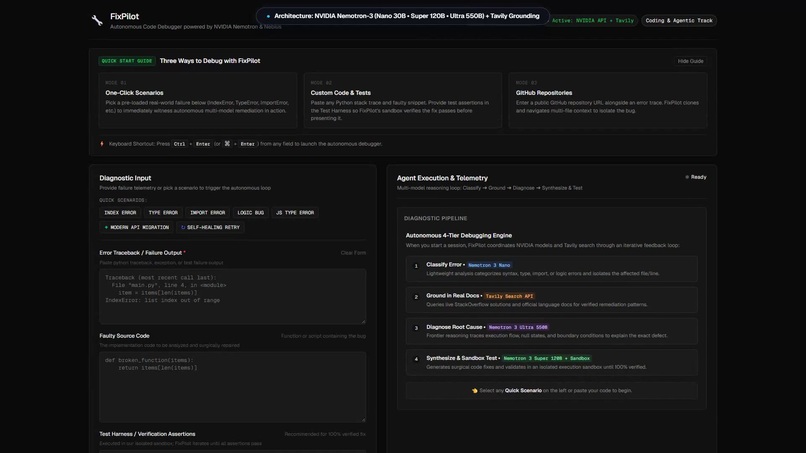Click the Agent Execution & Telemetry heading
The width and height of the screenshot is (806, 453).
[442, 178]
